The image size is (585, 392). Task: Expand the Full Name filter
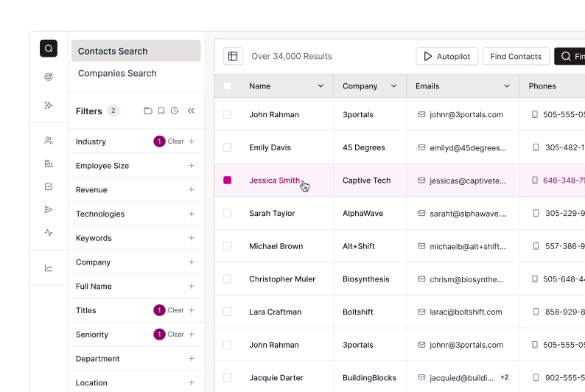coord(192,286)
